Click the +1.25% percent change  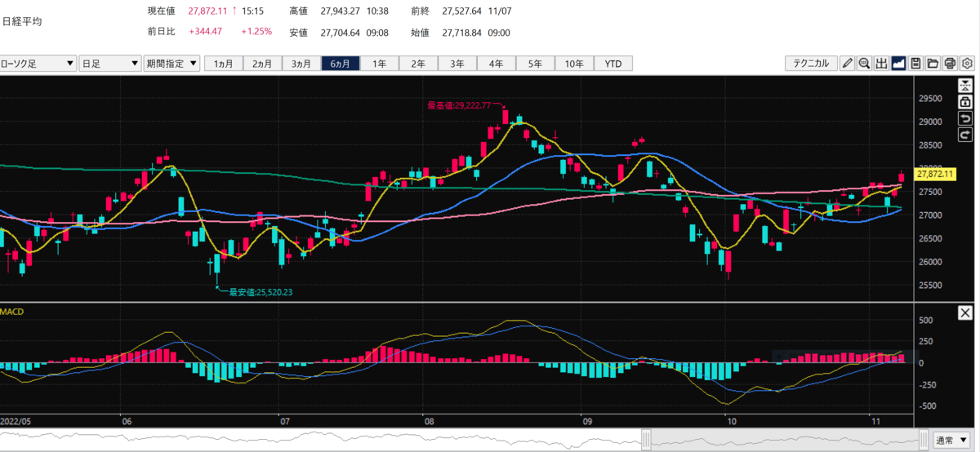[256, 32]
